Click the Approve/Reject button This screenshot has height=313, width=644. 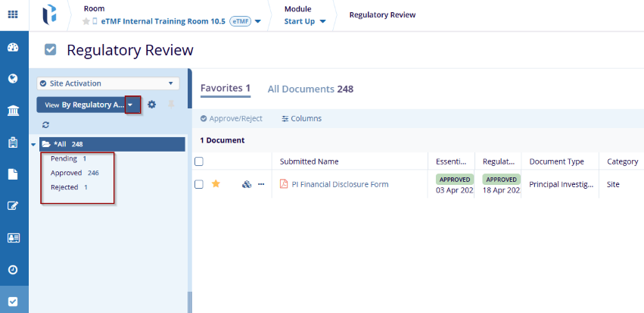point(231,118)
